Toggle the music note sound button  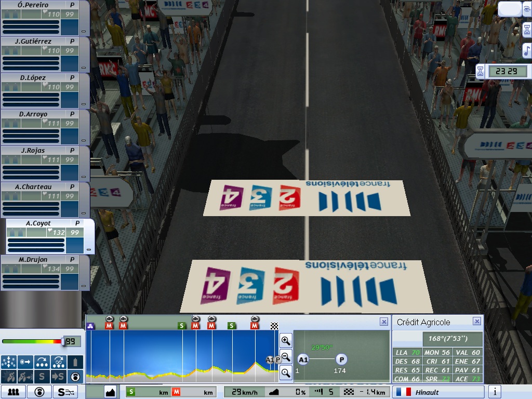coord(526,50)
